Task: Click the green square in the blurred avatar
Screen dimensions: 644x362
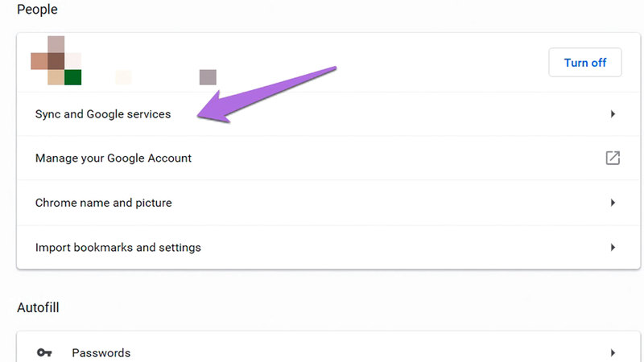Action: pos(73,77)
